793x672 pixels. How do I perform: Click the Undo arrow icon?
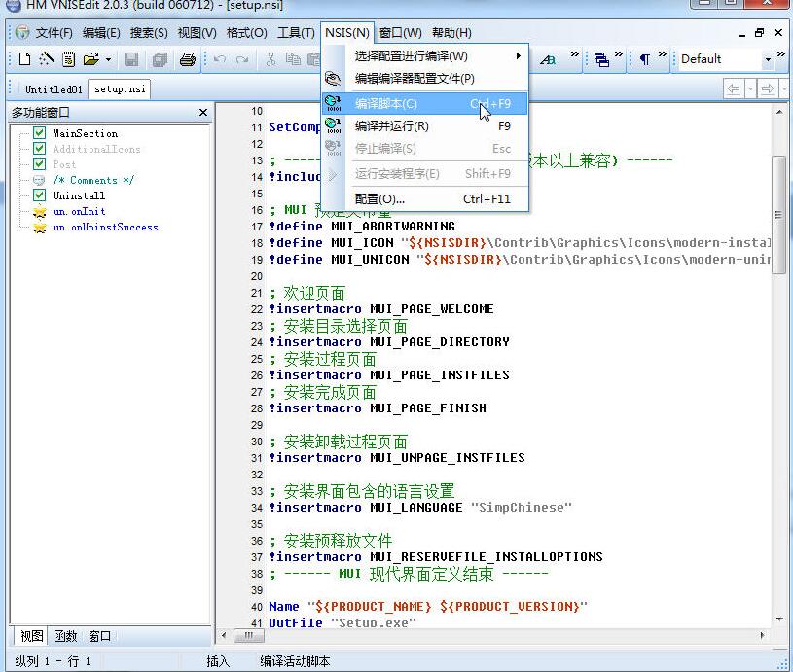tap(220, 59)
